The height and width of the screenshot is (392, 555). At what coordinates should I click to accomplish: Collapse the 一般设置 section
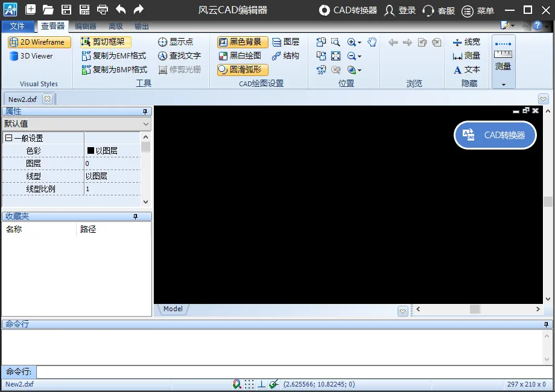coord(9,138)
